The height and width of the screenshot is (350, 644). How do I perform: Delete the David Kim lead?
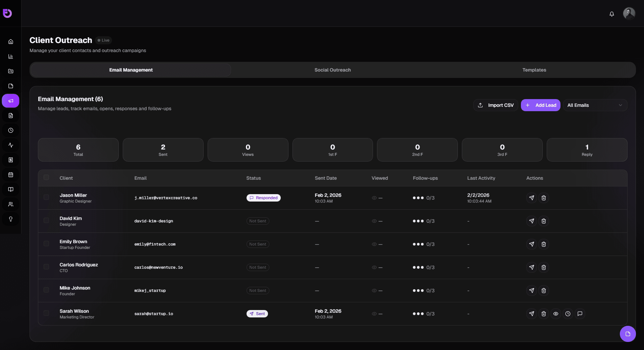click(x=543, y=221)
